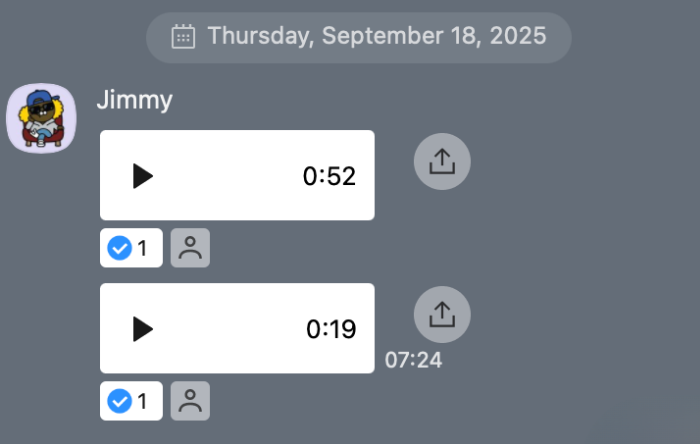Click the blue checkmark on second reaction
This screenshot has height=444, width=700.
[119, 401]
